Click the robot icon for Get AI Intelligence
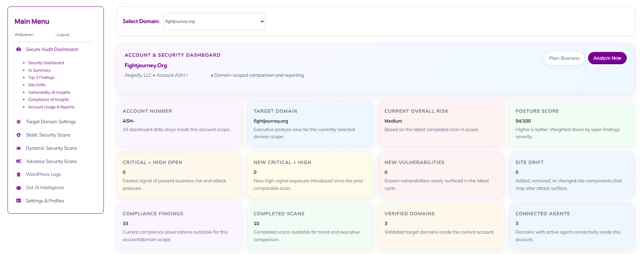 tap(19, 187)
